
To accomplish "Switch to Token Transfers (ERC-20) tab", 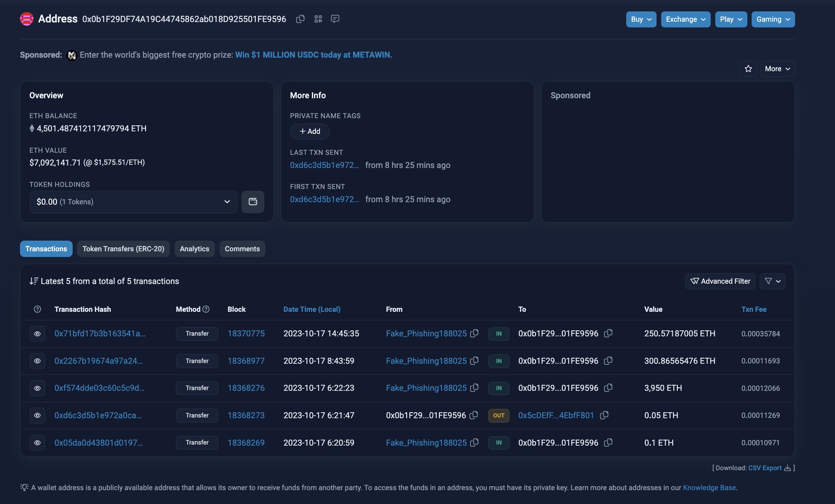I will click(x=123, y=249).
